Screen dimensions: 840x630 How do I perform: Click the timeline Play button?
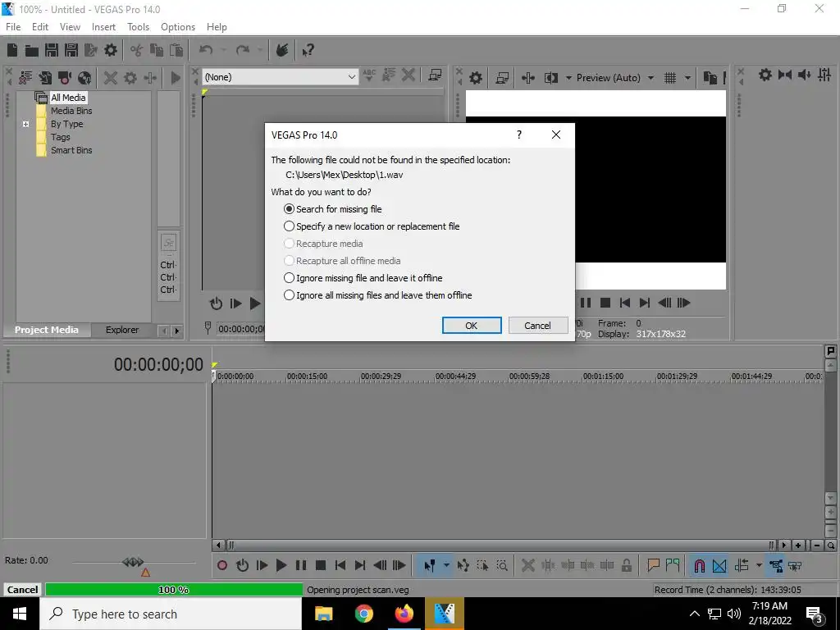[281, 565]
